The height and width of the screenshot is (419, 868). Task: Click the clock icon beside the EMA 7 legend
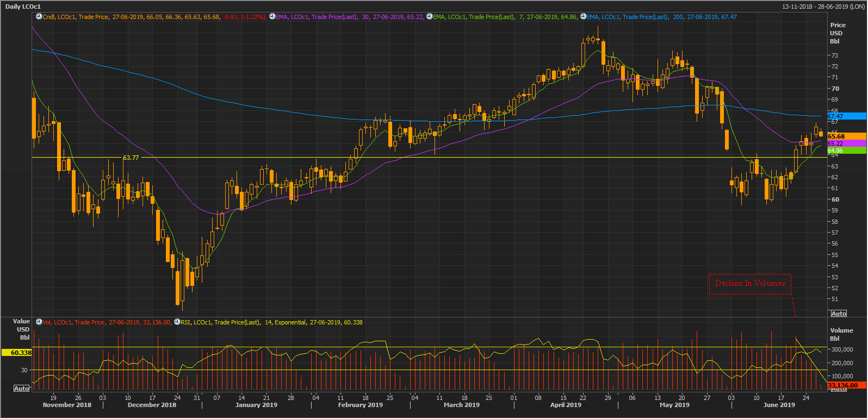click(x=429, y=17)
